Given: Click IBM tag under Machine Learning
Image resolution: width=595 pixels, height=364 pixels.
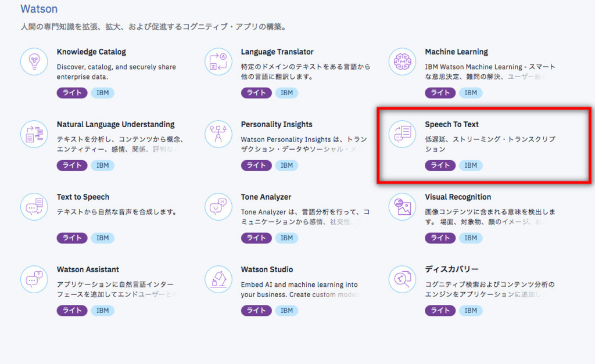Looking at the screenshot, I should coord(471,93).
